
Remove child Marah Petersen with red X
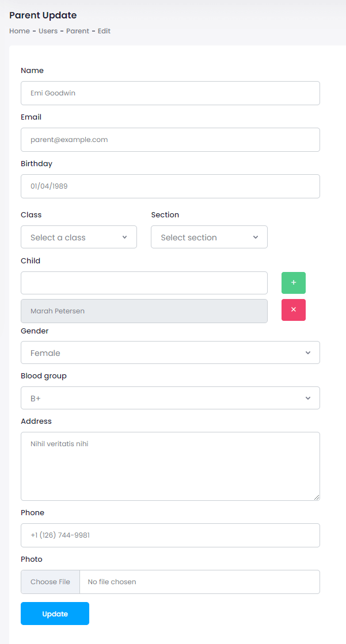pyautogui.click(x=293, y=310)
